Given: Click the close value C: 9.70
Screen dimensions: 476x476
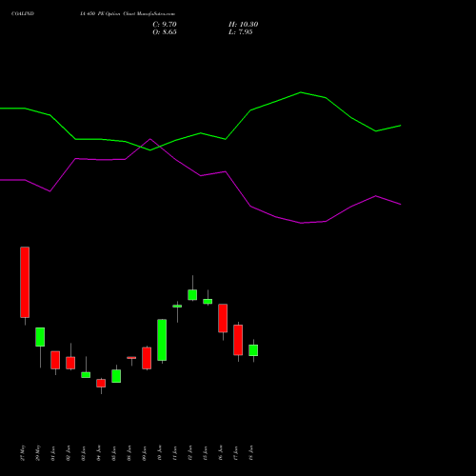Looking at the screenshot, I should click(x=165, y=25).
